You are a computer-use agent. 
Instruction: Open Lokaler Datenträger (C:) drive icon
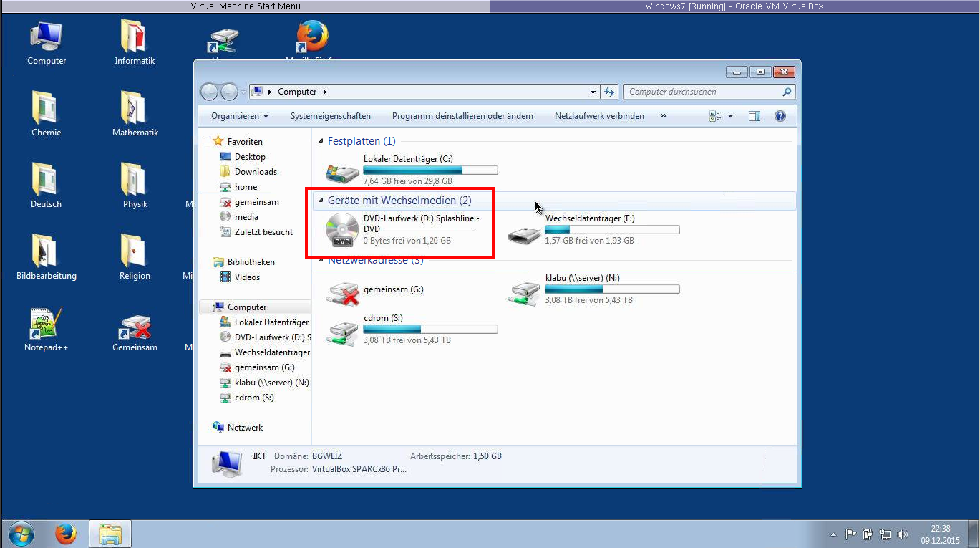(342, 170)
